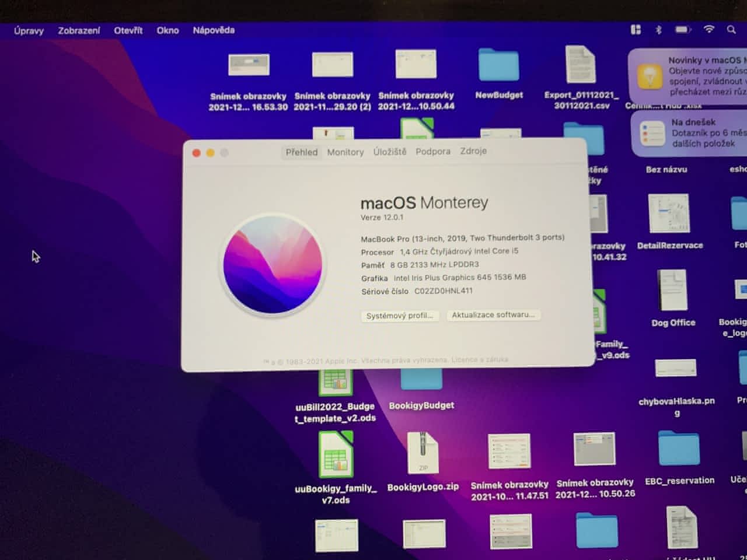Click the MacBook Pro model text
Image resolution: width=747 pixels, height=560 pixels.
click(x=462, y=238)
